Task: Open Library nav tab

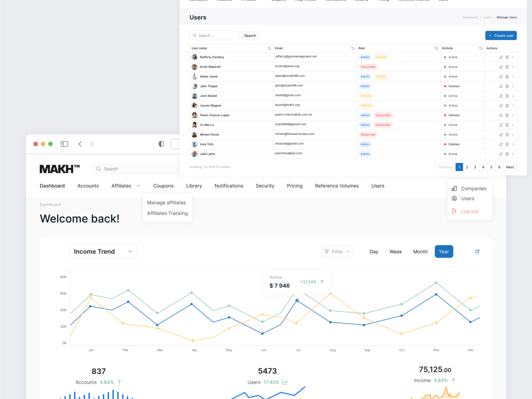Action: (194, 186)
